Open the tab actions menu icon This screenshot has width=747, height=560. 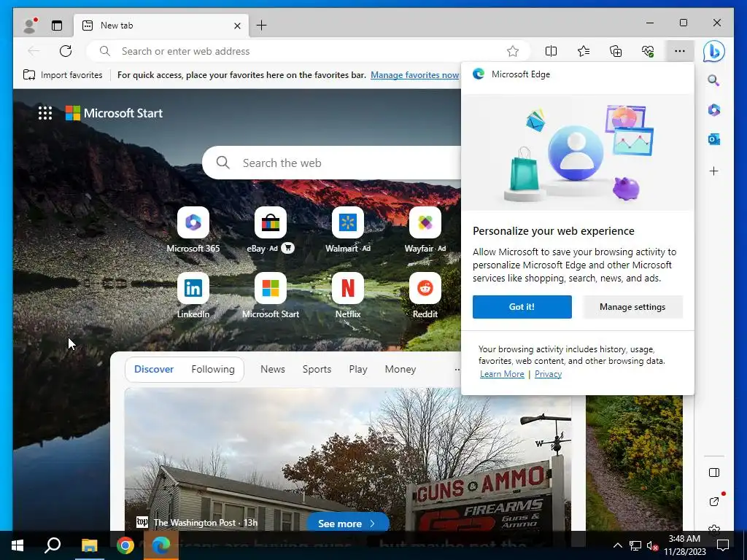[57, 26]
